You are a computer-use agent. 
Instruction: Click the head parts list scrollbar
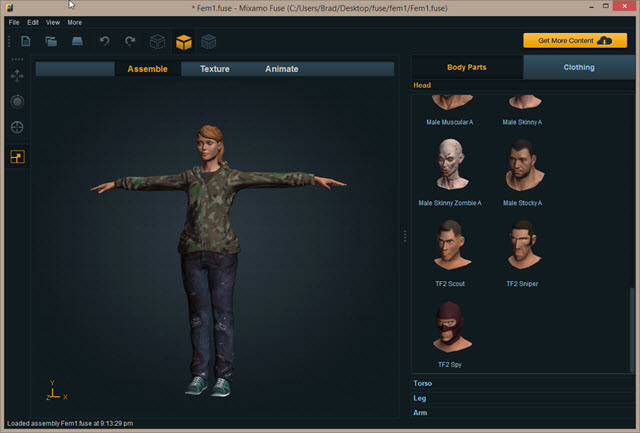pos(632,330)
